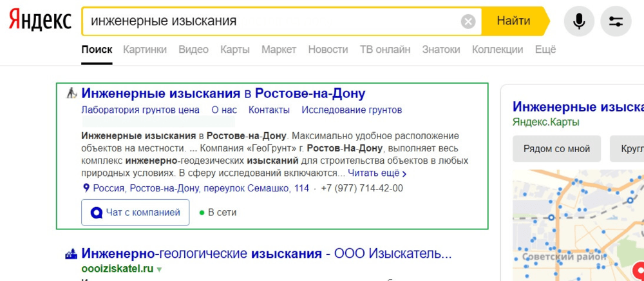Screen dimensions: 644x281
Task: Click the map thumbnail with Советский район
Action: (578, 226)
